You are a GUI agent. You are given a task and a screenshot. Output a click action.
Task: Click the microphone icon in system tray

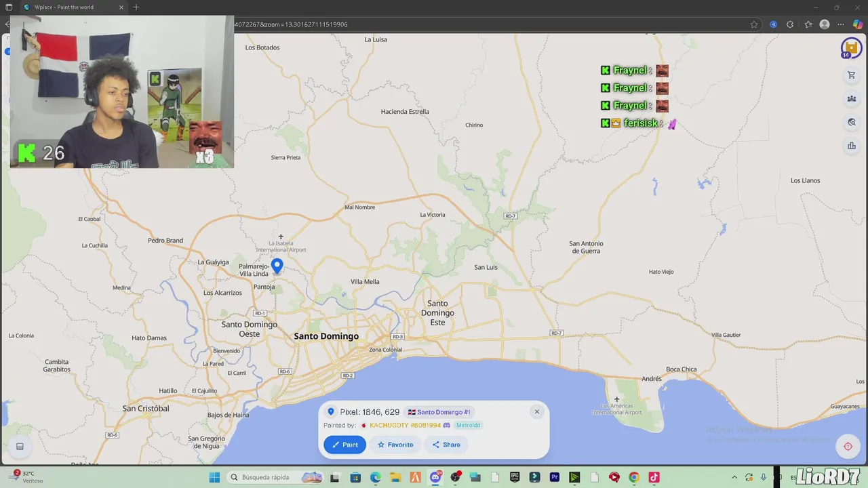(x=764, y=477)
